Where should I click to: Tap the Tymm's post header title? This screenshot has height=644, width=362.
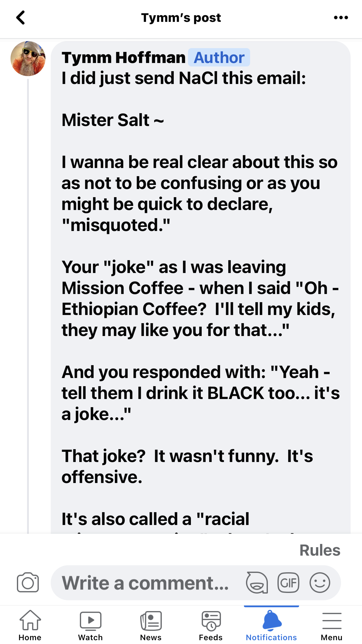coord(181,18)
